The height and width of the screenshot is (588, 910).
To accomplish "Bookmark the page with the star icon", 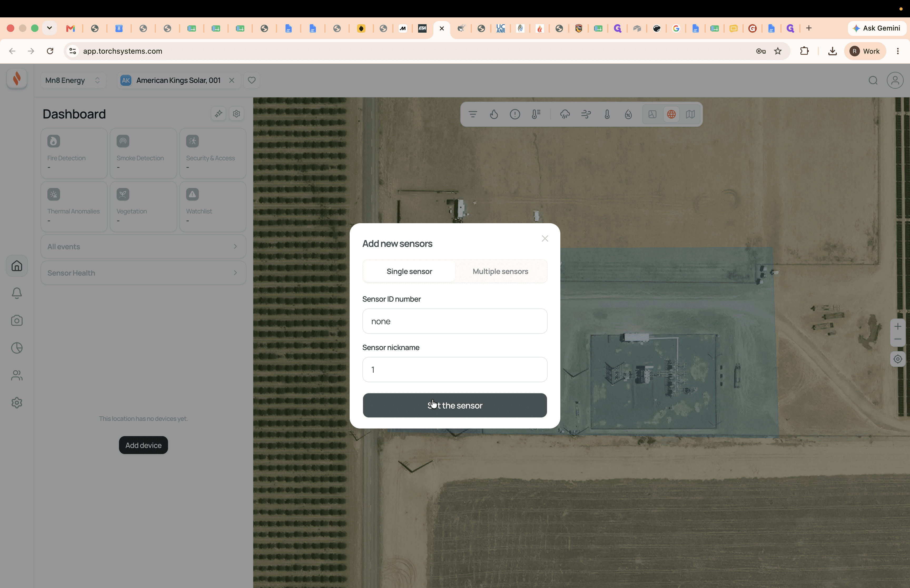I will (778, 51).
